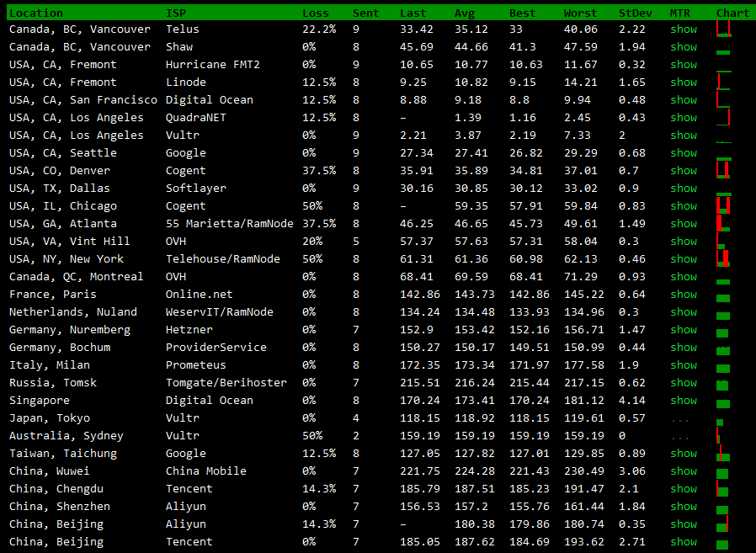Image resolution: width=756 pixels, height=553 pixels.
Task: Open MTR 'show' link for Vancouver Telus
Action: tap(684, 29)
